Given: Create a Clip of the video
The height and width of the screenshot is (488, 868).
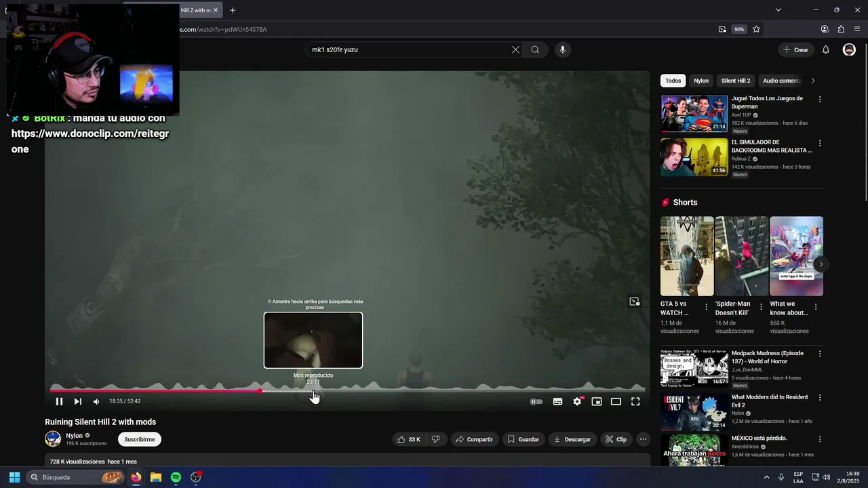Looking at the screenshot, I should click(616, 439).
